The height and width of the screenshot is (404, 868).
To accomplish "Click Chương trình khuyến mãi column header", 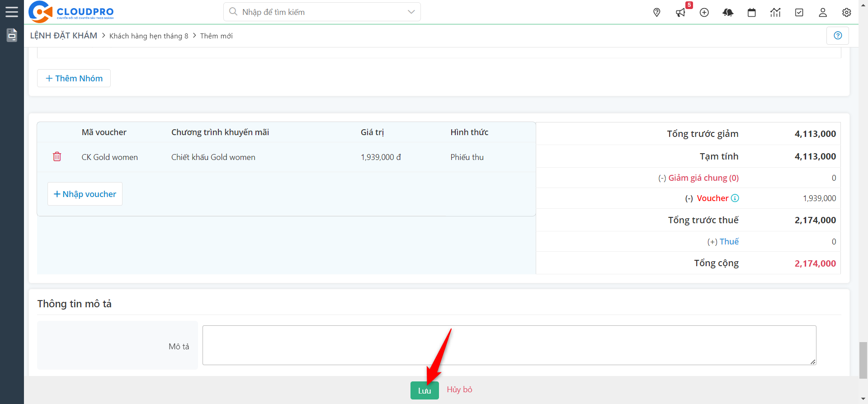I will (x=220, y=132).
